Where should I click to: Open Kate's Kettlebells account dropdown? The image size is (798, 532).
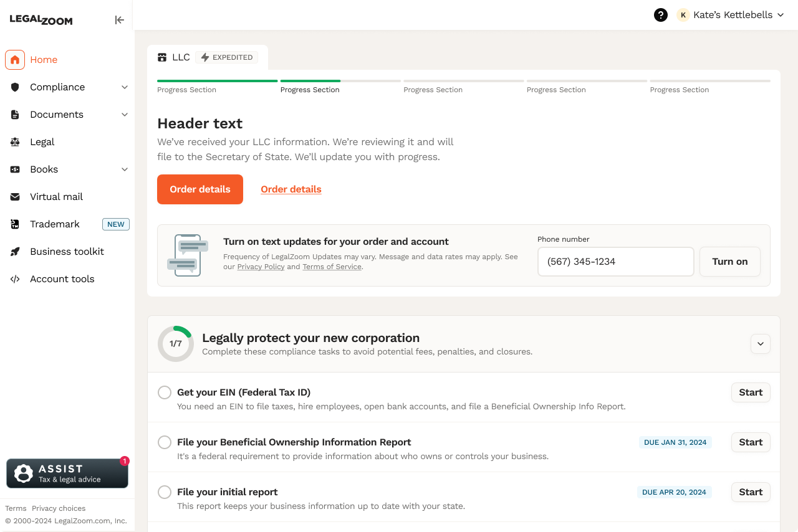click(731, 15)
